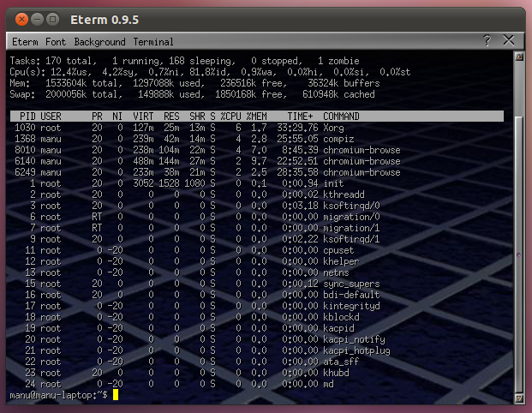Click the khubd process name
Screen dimensions: 532x413
tap(336, 373)
